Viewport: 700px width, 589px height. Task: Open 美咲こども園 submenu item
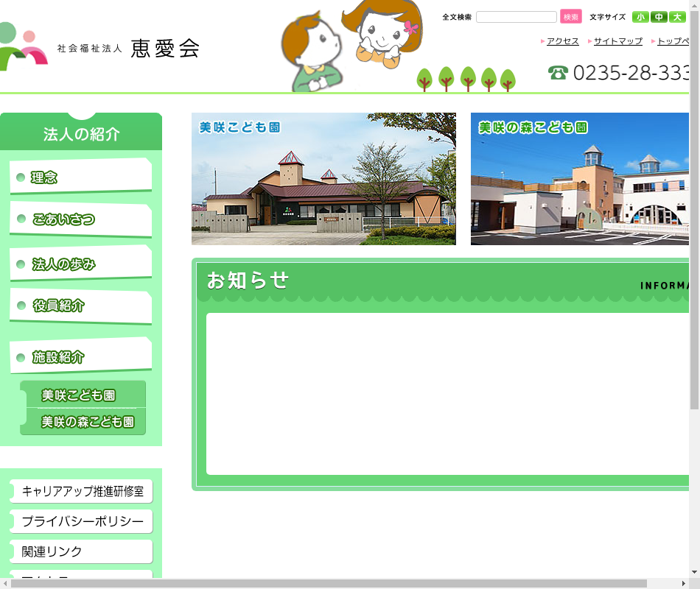point(83,395)
